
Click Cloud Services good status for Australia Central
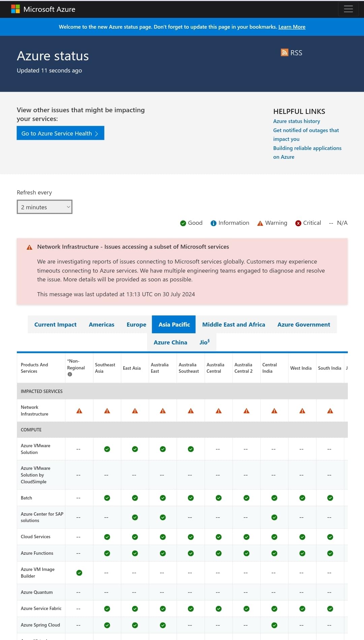pos(219,537)
